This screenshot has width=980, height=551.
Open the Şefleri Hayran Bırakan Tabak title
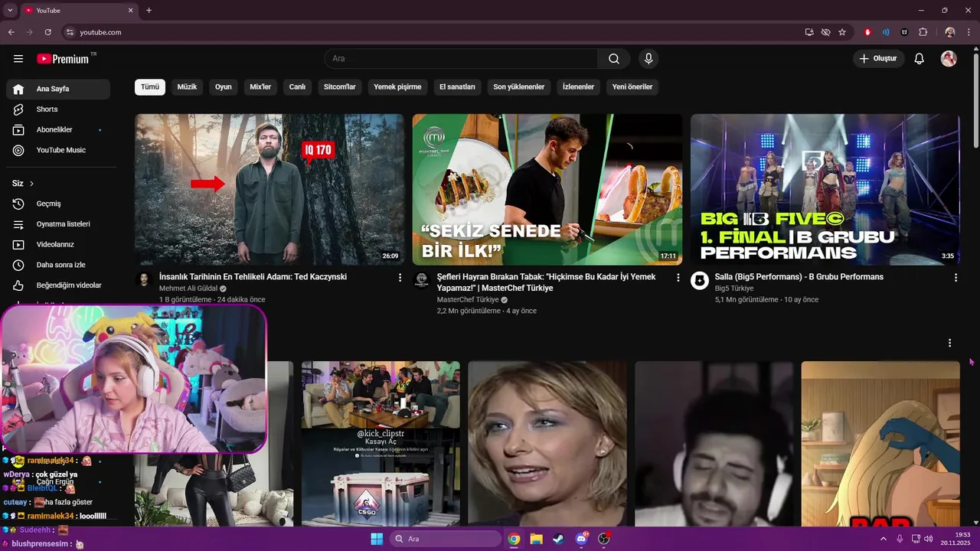(547, 282)
